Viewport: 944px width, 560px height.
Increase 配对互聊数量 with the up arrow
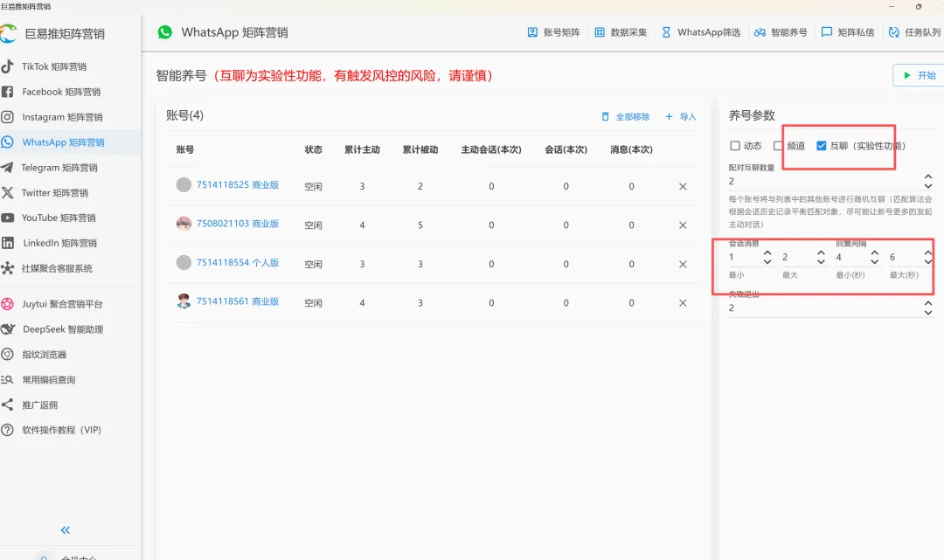(930, 177)
